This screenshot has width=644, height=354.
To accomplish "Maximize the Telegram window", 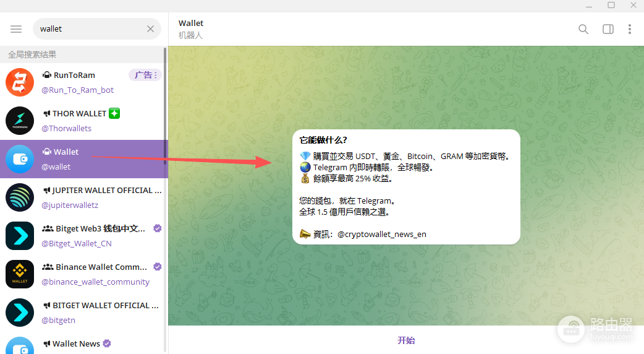I will pos(611,5).
